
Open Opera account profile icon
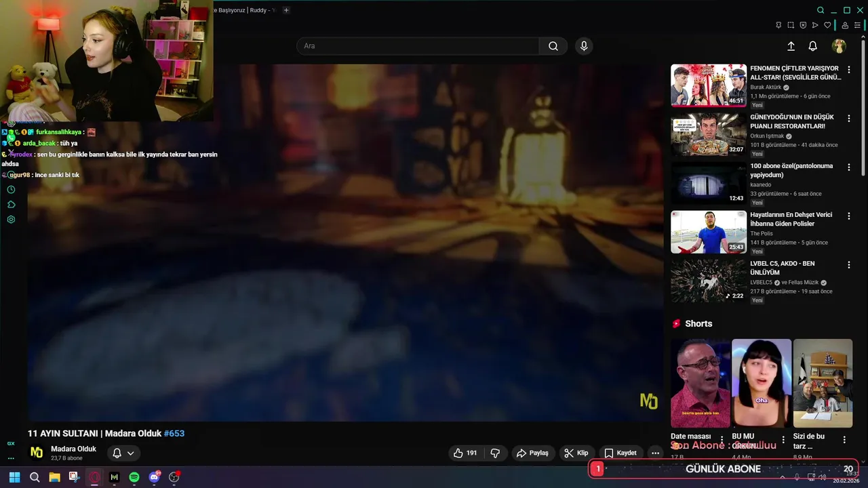845,25
